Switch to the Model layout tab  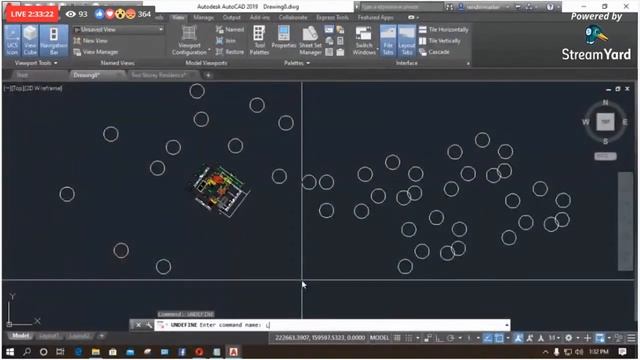pyautogui.click(x=20, y=336)
